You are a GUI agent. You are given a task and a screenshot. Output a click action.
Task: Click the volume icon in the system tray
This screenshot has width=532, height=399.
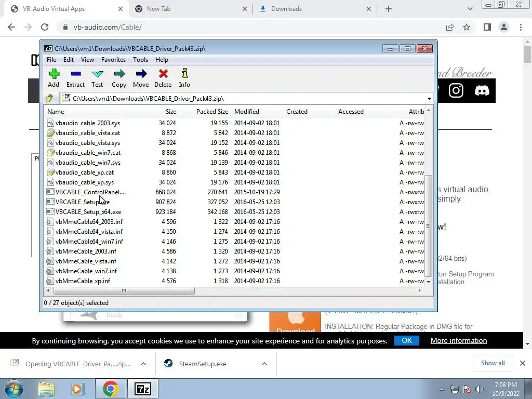(x=480, y=389)
